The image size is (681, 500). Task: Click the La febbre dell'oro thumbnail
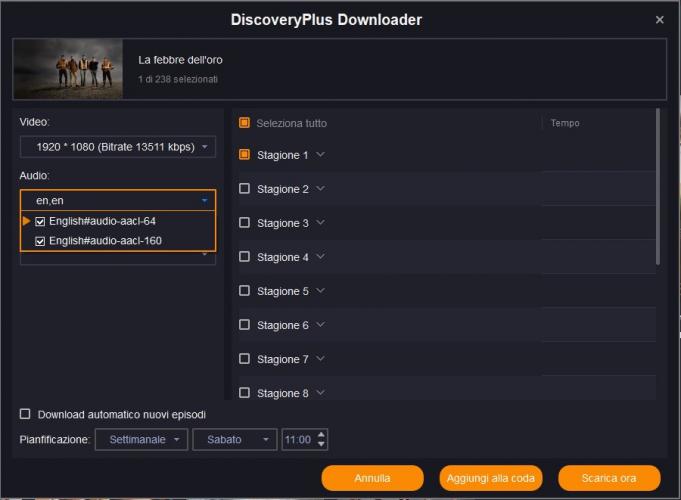(69, 69)
